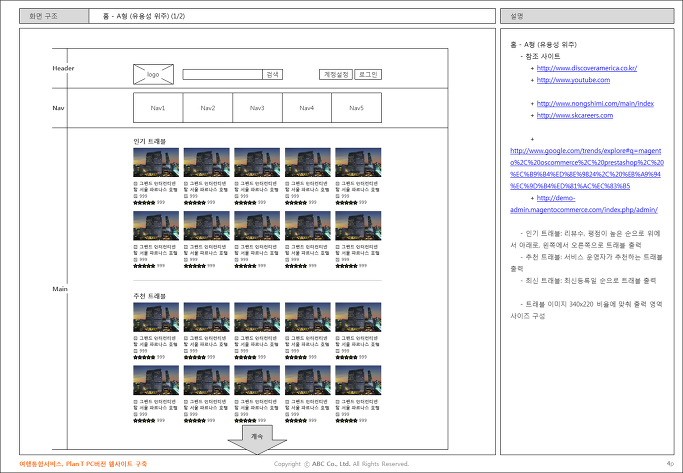683x473 pixels.
Task: Click the logo placeholder in header
Action: pyautogui.click(x=153, y=74)
